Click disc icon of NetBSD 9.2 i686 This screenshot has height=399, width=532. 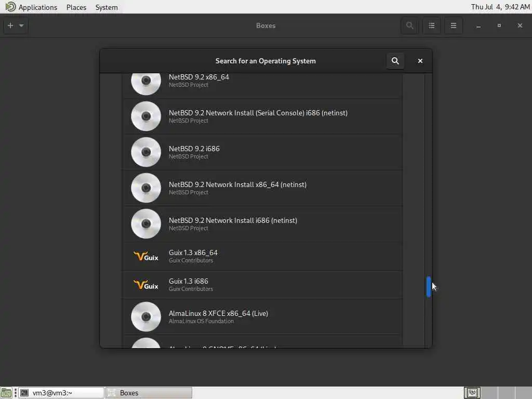tap(146, 152)
